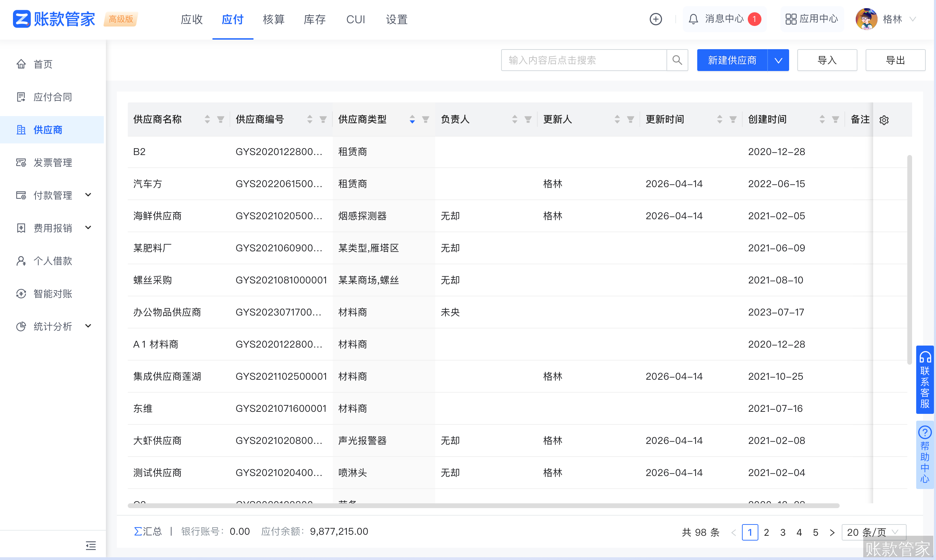Expand the 费用报销 submenu chevron
The height and width of the screenshot is (560, 936).
[88, 227]
